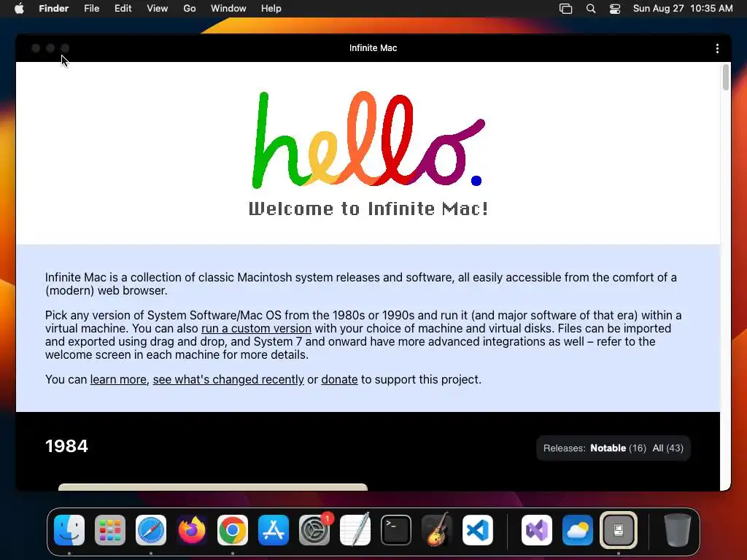Image resolution: width=747 pixels, height=560 pixels.
Task: Open the 'donate' link
Action: [x=339, y=379]
